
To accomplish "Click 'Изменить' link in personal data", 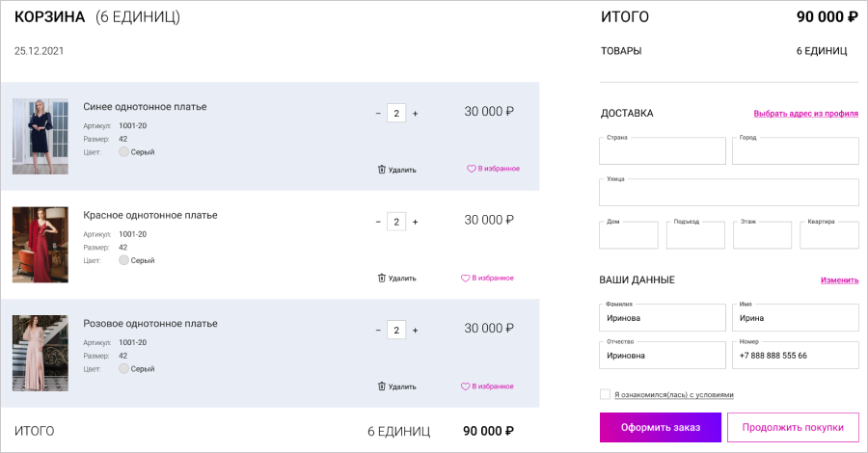I will 839,280.
